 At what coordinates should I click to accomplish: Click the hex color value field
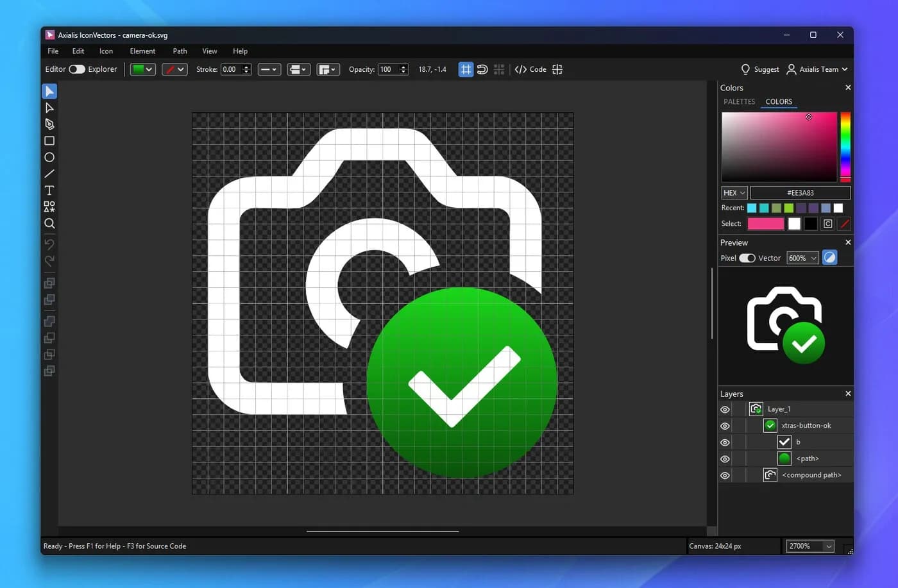coord(801,192)
